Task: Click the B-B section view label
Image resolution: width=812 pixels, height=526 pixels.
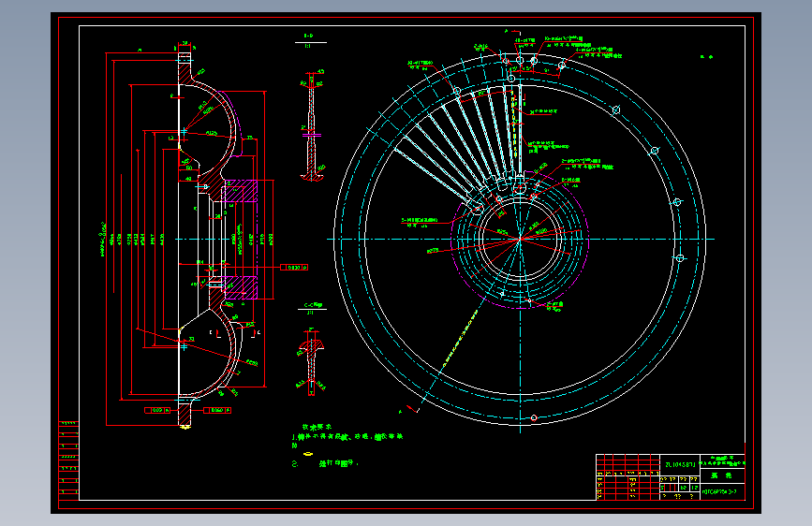Action: point(309,36)
